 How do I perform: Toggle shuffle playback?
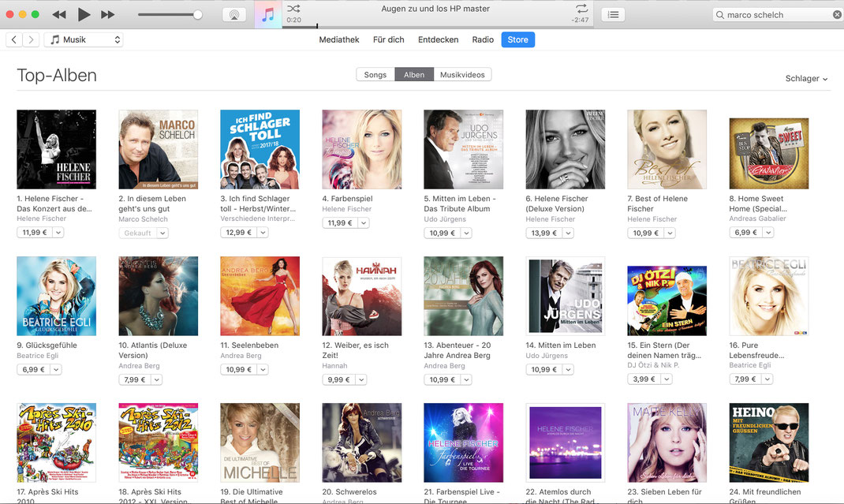(x=293, y=9)
